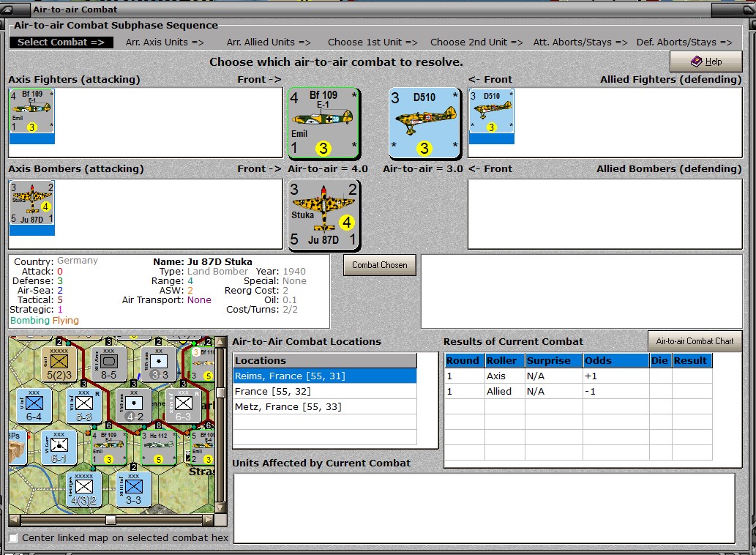Click the Die column header

(660, 361)
